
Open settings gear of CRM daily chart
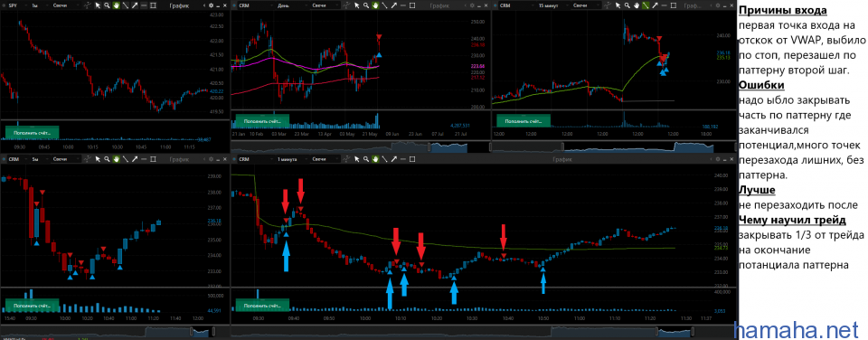coord(472,5)
